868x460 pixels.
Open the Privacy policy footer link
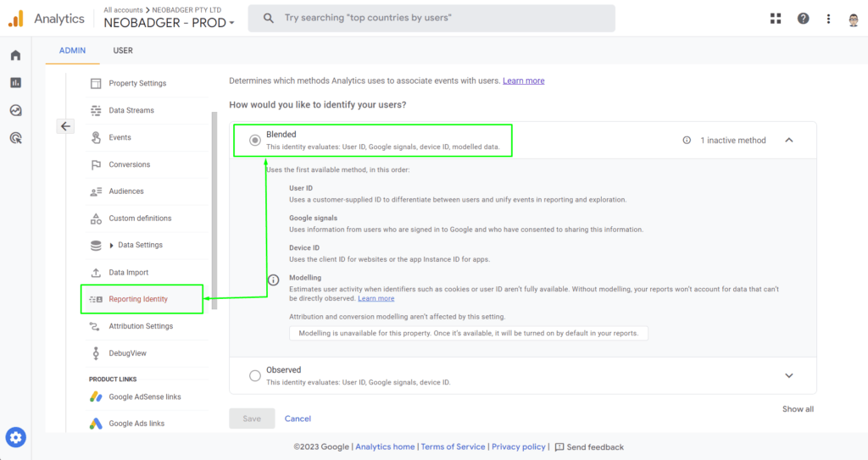518,446
